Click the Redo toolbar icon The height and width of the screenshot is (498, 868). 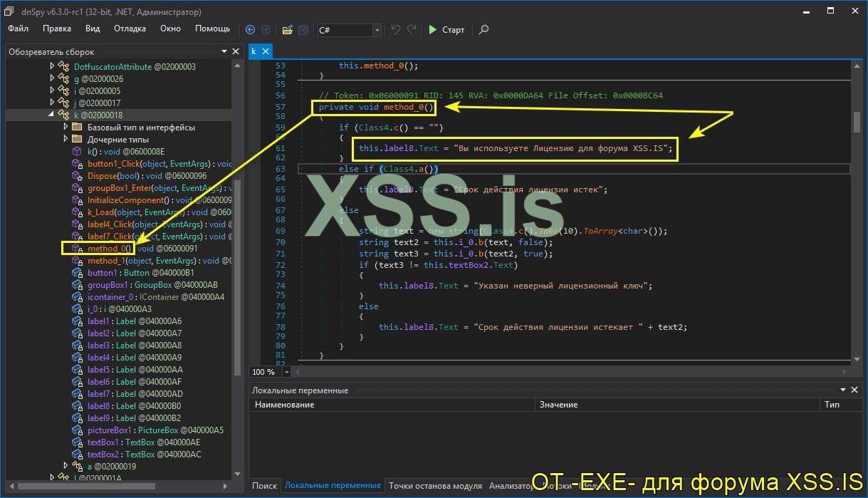click(412, 30)
